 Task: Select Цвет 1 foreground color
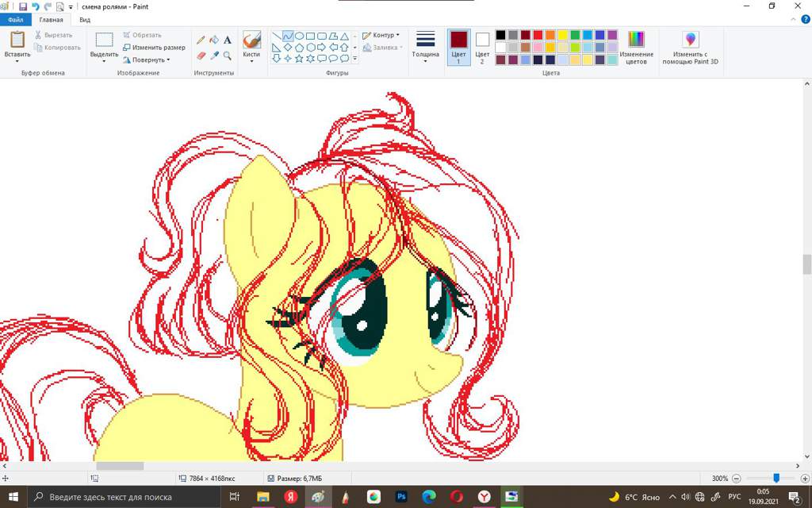(x=459, y=47)
